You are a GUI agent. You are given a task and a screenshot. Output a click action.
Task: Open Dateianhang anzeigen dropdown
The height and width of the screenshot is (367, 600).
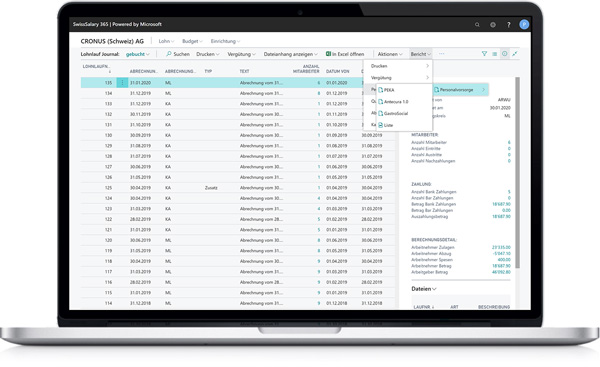[x=290, y=54]
